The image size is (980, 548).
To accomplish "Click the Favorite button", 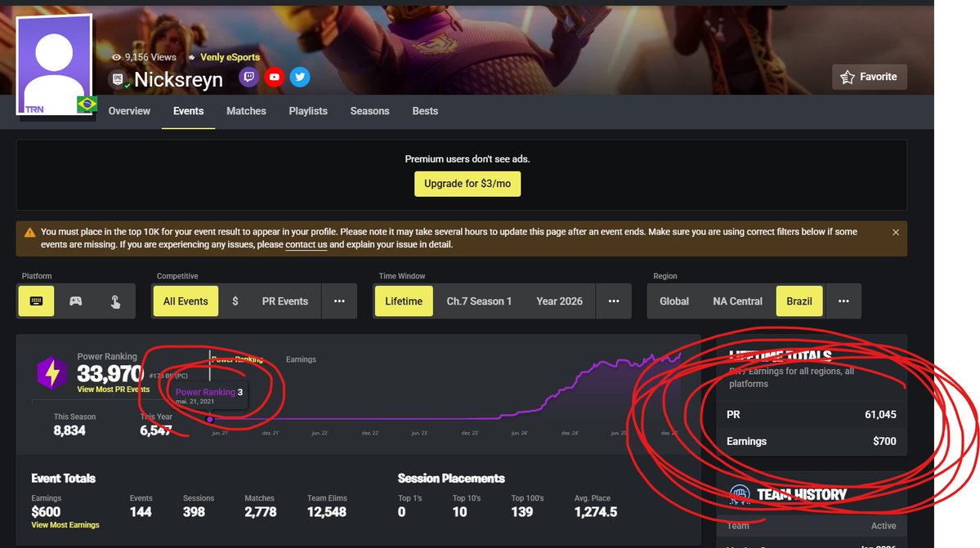I will [x=870, y=77].
